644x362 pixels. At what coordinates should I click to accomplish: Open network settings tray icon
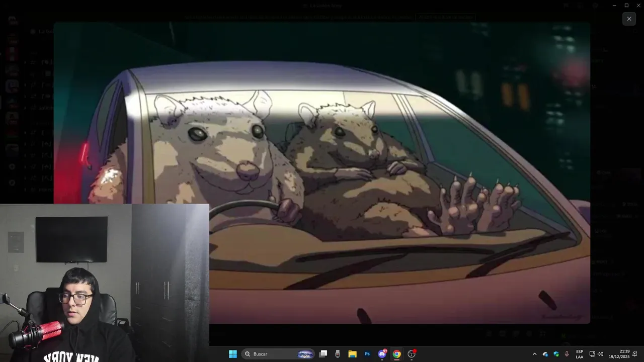pyautogui.click(x=592, y=354)
